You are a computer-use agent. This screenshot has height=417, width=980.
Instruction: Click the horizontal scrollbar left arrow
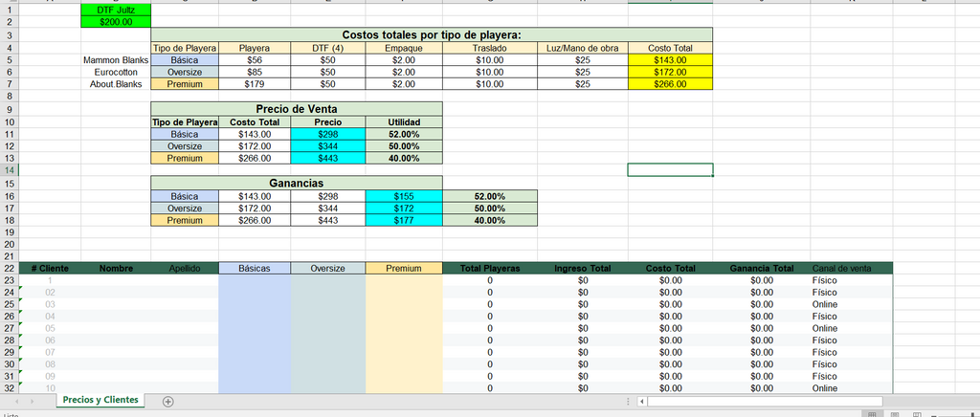coord(641,402)
